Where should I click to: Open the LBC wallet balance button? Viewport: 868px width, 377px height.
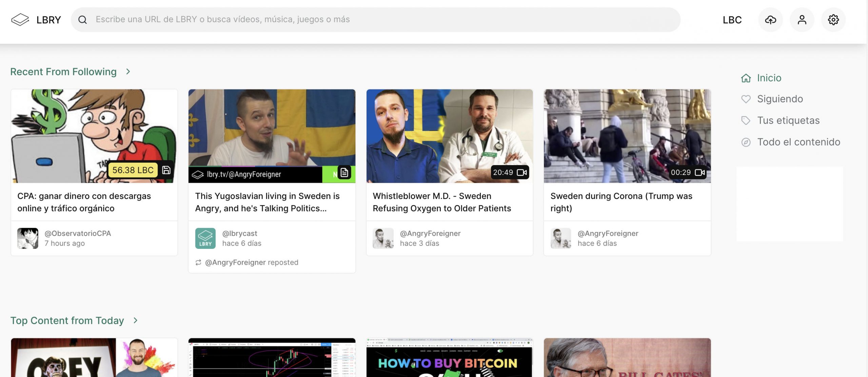[x=732, y=20]
